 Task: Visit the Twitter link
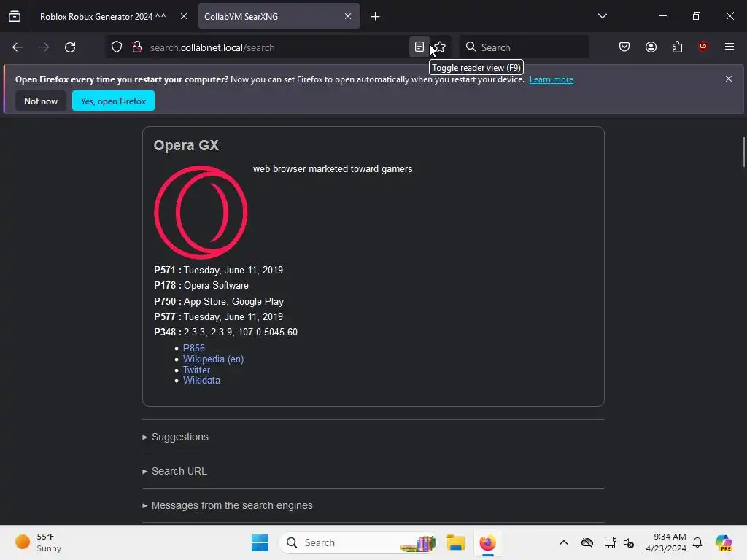click(196, 370)
